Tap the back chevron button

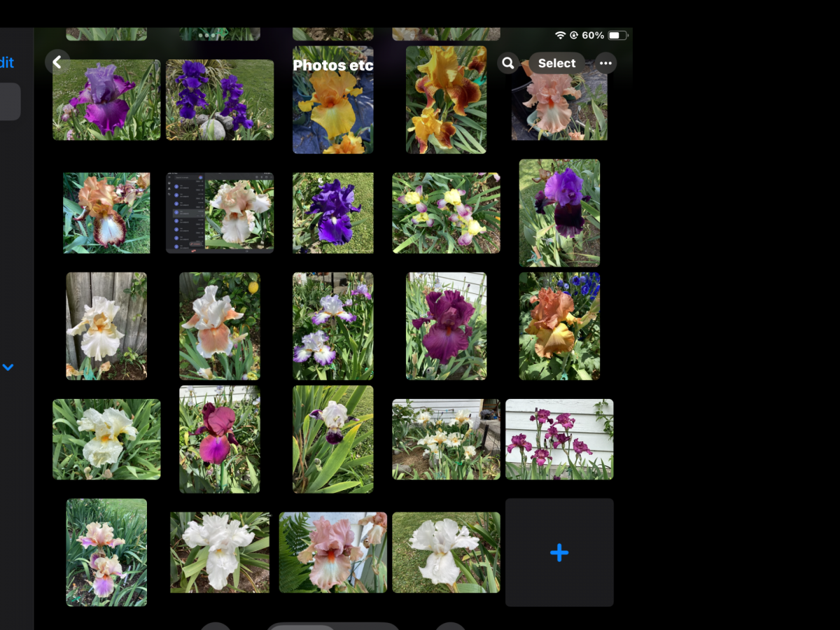tap(57, 62)
